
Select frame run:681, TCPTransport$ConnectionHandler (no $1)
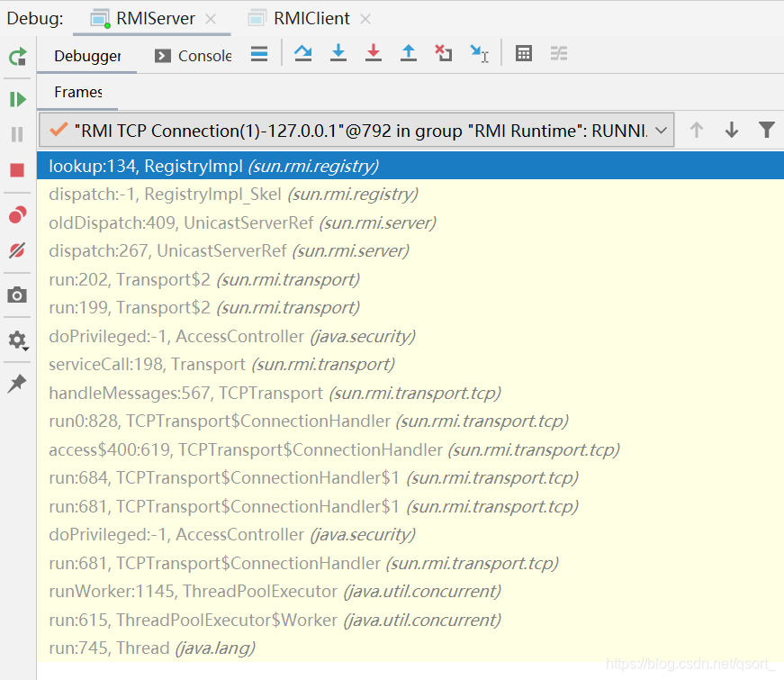[x=410, y=564]
